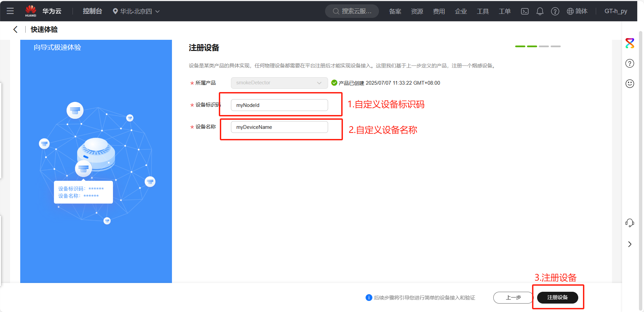
Task: Open the 费用 menu item
Action: click(x=439, y=11)
